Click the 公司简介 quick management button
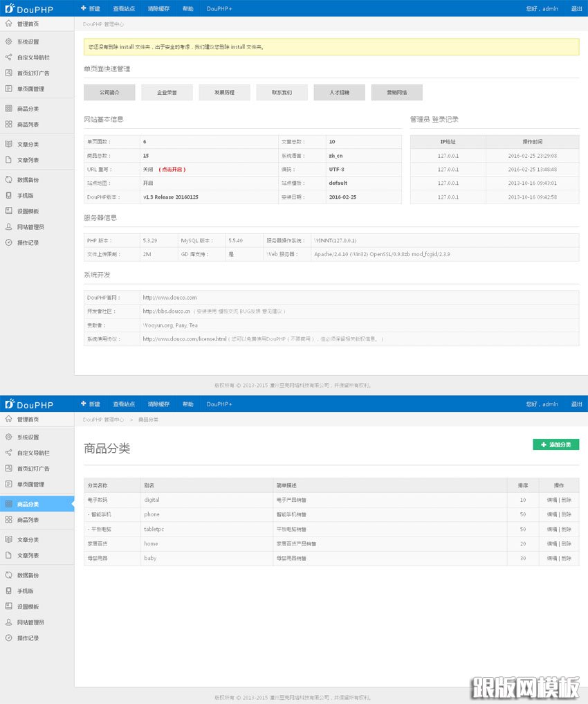Screen dimensions: 588x704 [x=109, y=92]
